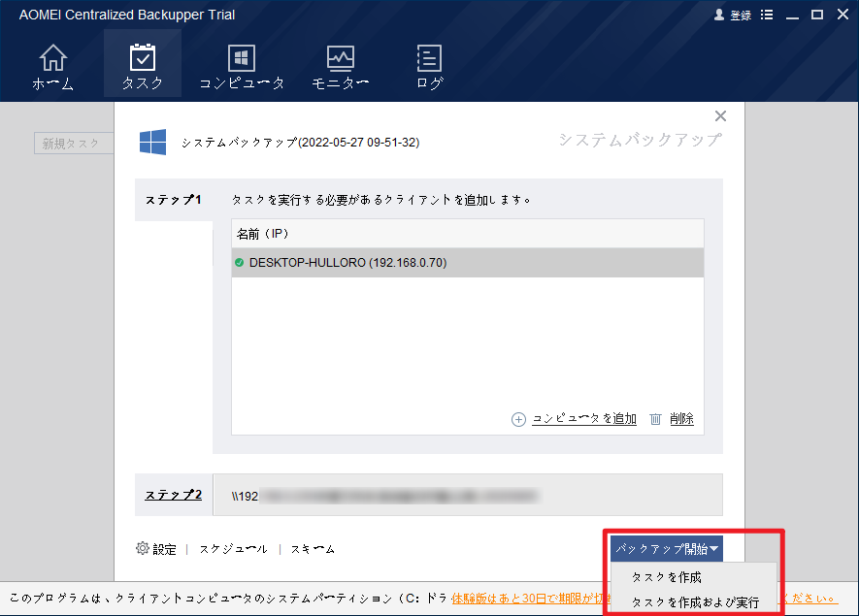Close the system backup dialog

coord(720,116)
